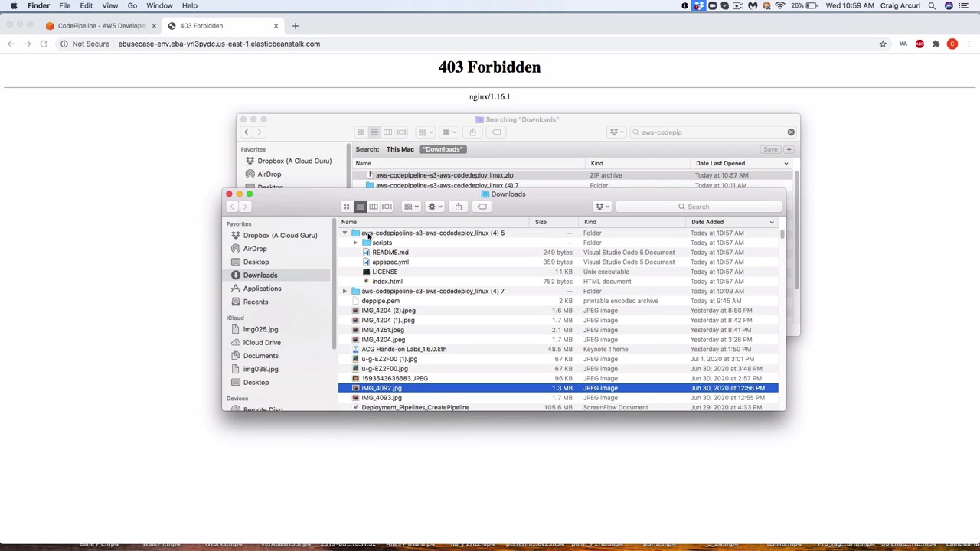
Task: Click the Finder Search field
Action: pos(698,207)
